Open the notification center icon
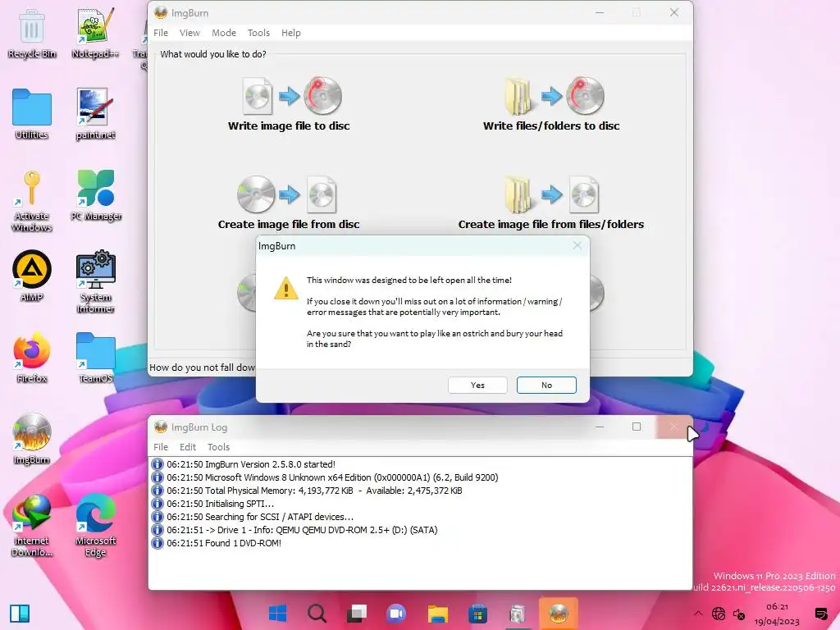Viewport: 840px width, 630px height. tap(820, 614)
